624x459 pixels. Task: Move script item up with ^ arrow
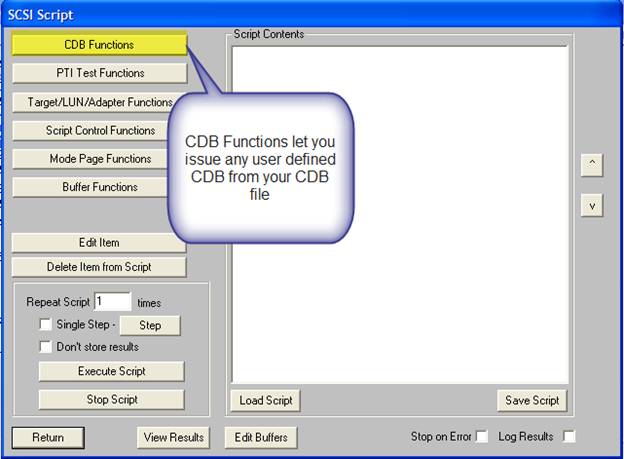(591, 165)
